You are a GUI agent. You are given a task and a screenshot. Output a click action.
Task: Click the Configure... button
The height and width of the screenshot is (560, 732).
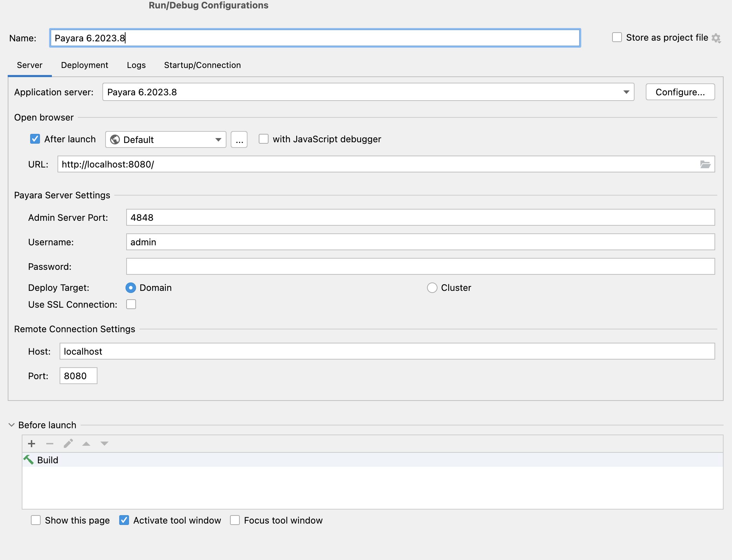click(680, 92)
